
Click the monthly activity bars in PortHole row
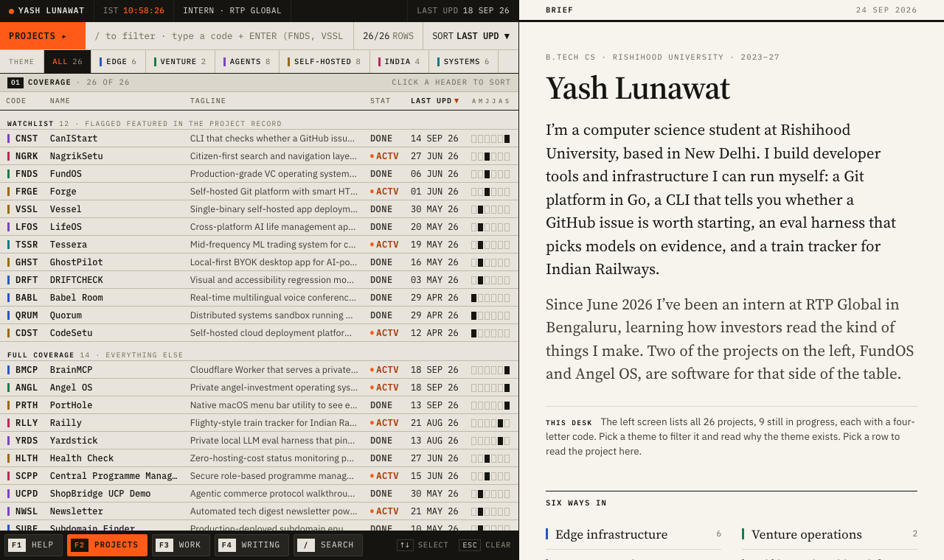point(490,405)
